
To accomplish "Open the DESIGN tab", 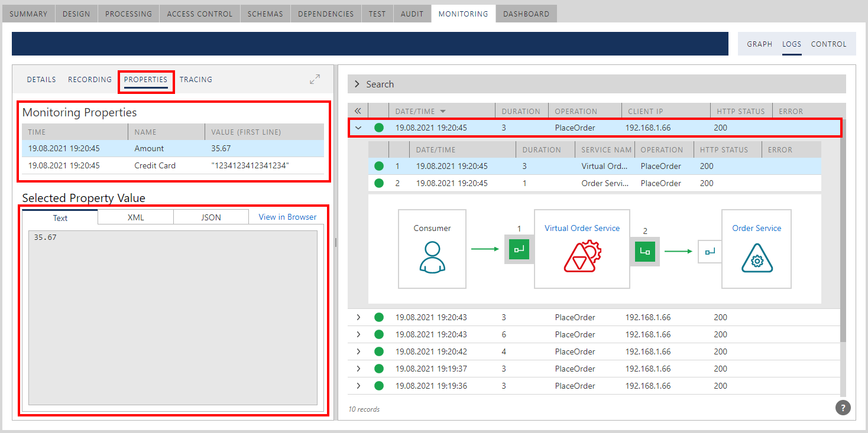I will (76, 14).
